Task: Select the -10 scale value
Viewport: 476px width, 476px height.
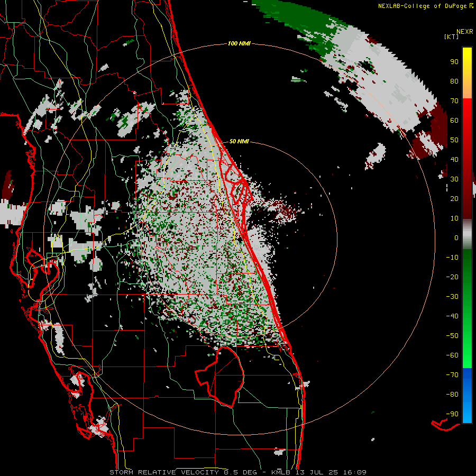Action: coord(452,258)
